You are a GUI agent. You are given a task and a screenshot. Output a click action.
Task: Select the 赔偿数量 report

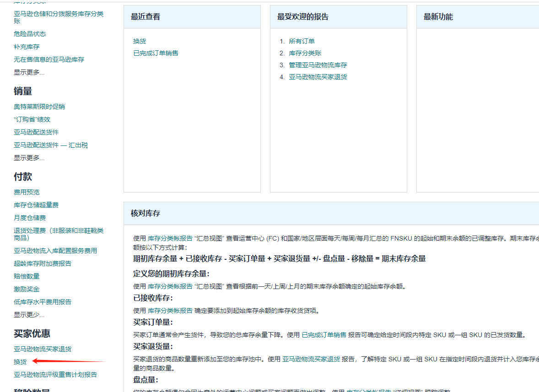pyautogui.click(x=27, y=276)
